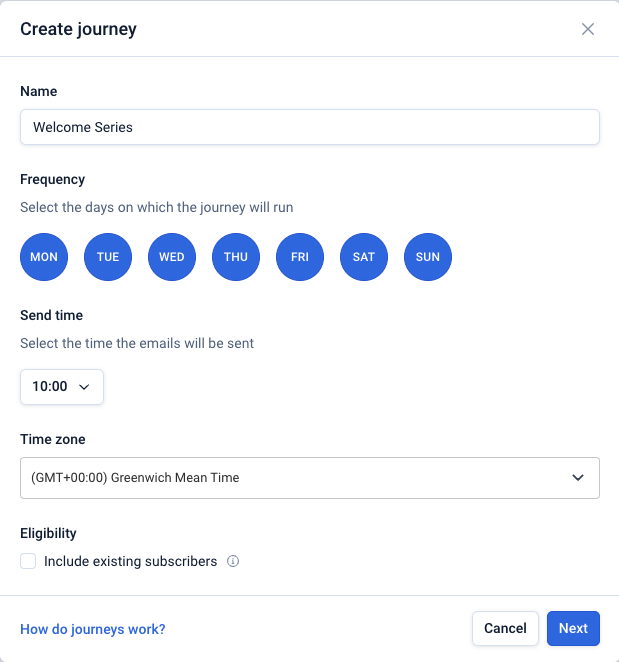Image resolution: width=619 pixels, height=662 pixels.
Task: Click the Welcome Series name field
Action: point(309,128)
